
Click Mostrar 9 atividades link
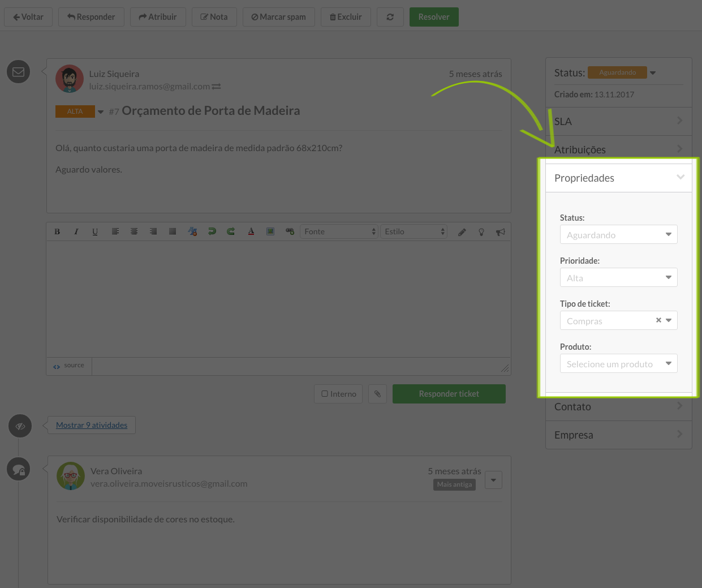(92, 425)
